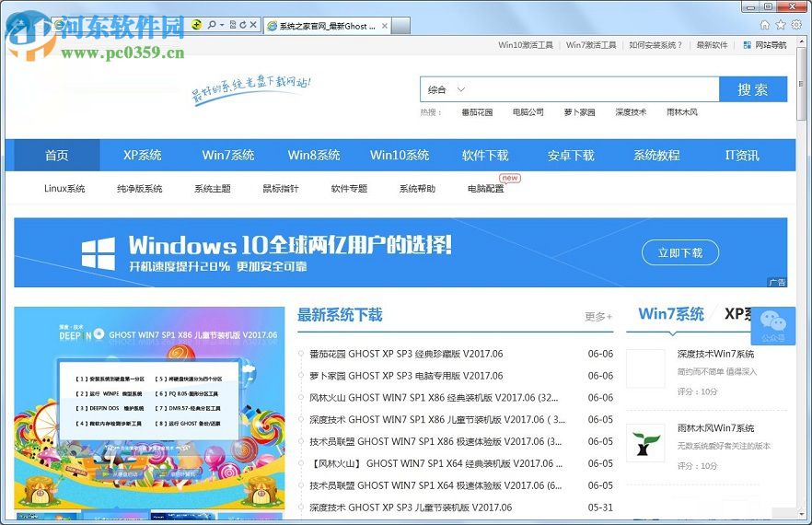Click the 深度技术 hot search link

point(631,112)
